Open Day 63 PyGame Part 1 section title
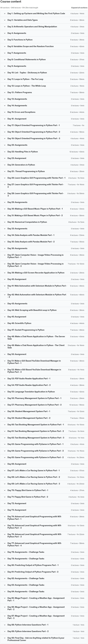88x644 pixels. tap(35, 444)
